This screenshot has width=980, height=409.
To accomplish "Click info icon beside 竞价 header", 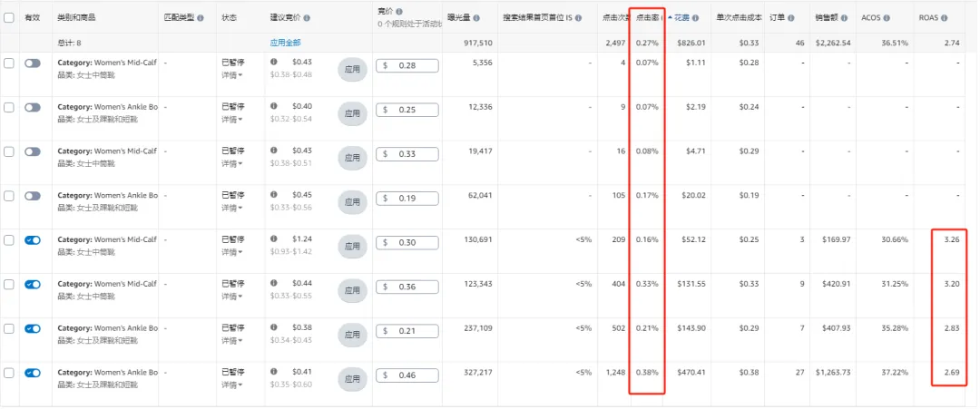I will pyautogui.click(x=399, y=11).
